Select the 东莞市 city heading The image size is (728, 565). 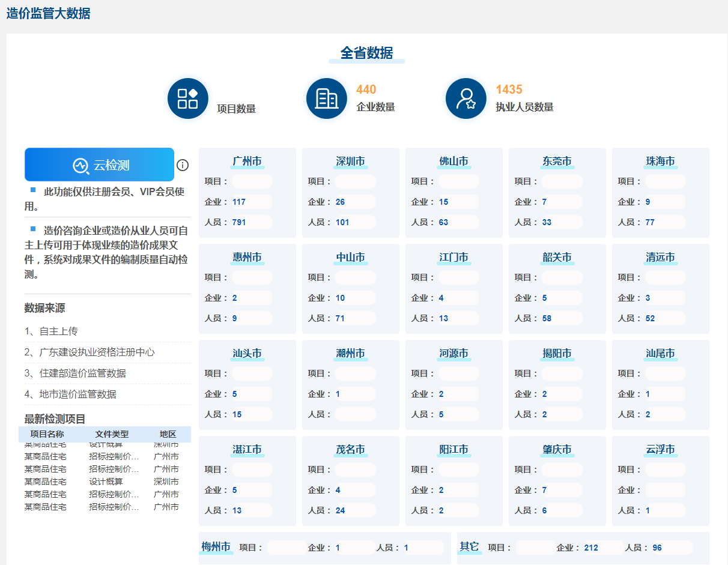point(557,162)
